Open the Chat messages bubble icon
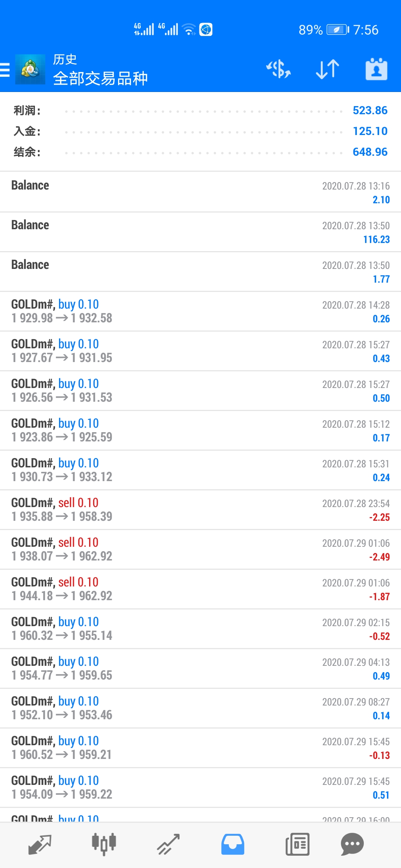The image size is (401, 868). [x=352, y=844]
